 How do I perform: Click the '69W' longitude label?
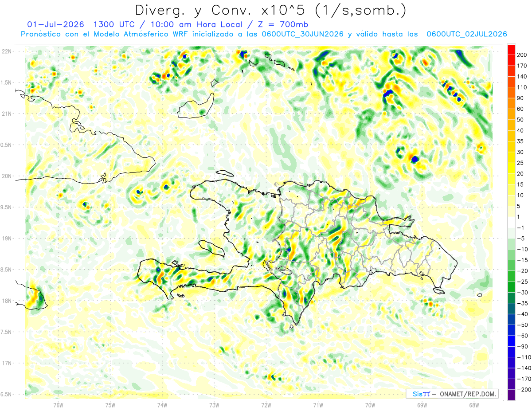[422, 405]
